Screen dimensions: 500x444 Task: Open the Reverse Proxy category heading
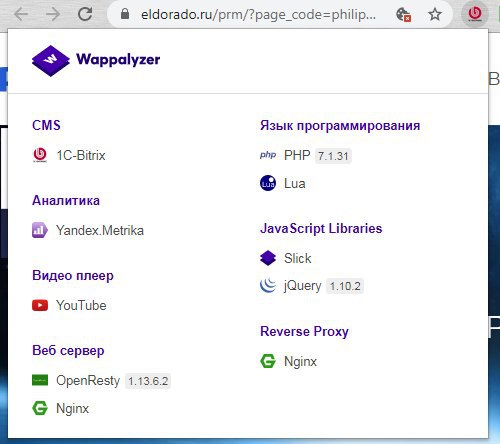pos(304,332)
